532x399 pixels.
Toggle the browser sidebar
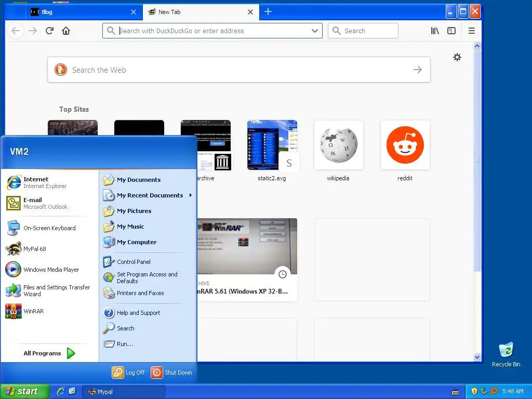451,31
